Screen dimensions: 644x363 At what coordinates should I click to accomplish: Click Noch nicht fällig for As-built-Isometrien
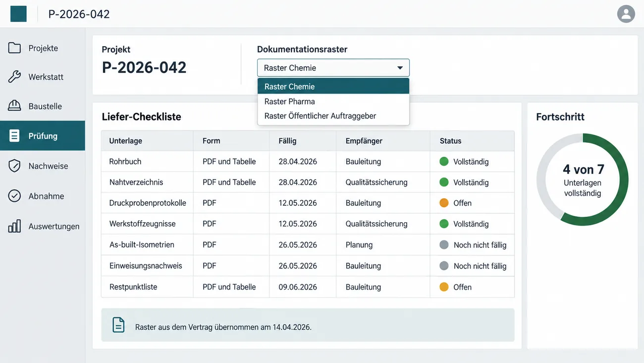pyautogui.click(x=480, y=245)
